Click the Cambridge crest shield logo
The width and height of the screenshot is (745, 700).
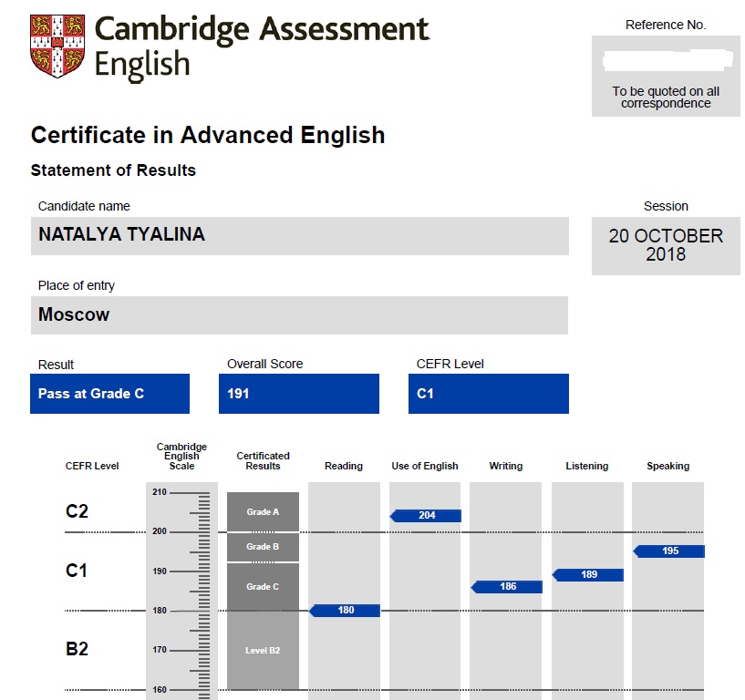56,46
